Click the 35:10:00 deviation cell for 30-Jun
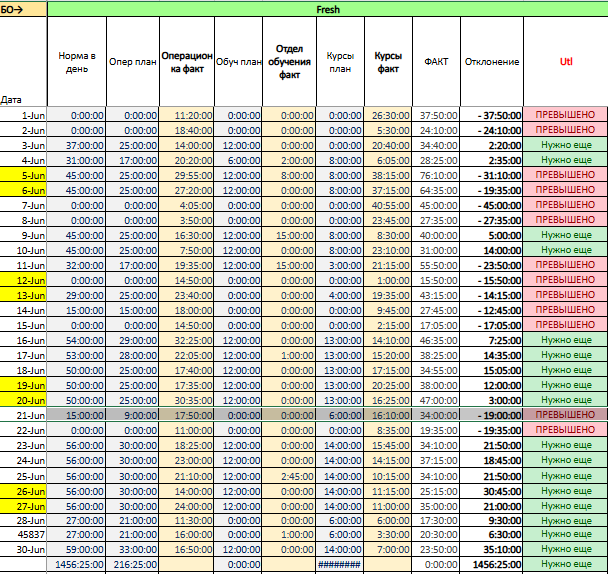608x574 pixels. point(492,550)
